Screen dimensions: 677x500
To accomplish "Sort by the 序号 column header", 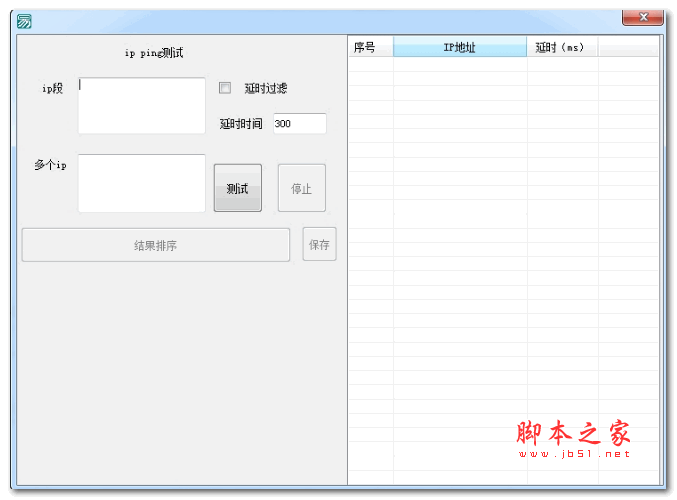I will pos(371,47).
